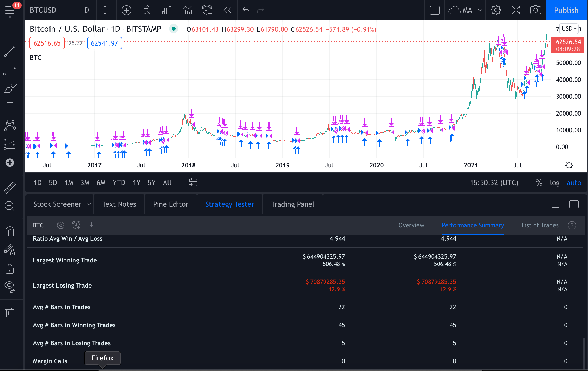Toggle the magnet mode icon
Screen dimensions: 588x371
tap(10, 231)
